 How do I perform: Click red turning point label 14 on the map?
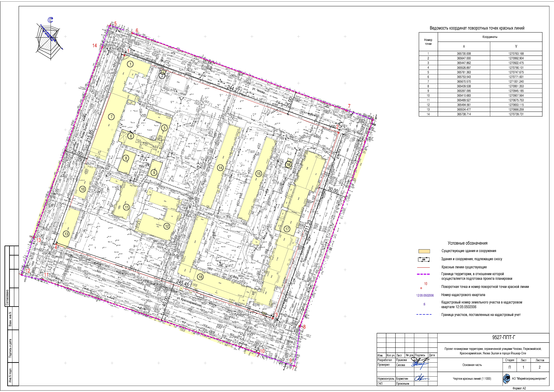tap(95, 46)
